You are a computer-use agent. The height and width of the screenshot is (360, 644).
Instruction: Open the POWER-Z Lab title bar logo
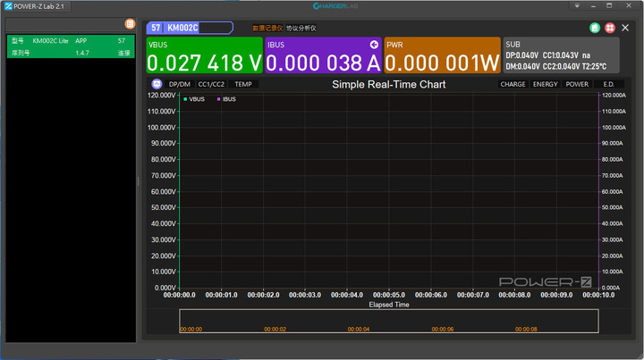8,6
